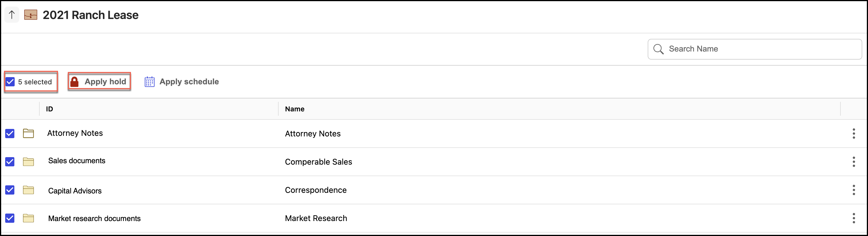868x236 pixels.
Task: Expand the Correspondence row three-dot menu
Action: [854, 190]
